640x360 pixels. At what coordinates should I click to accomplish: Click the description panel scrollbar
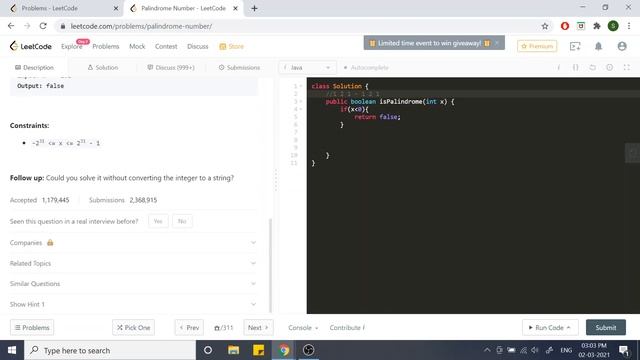pos(270,265)
